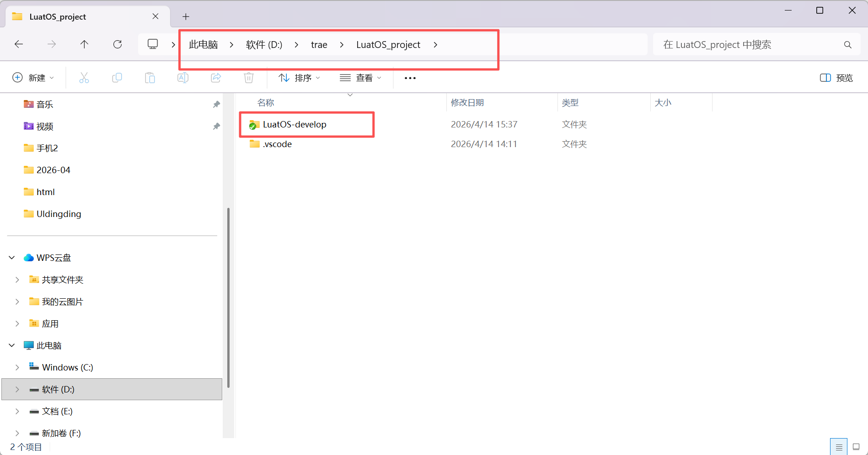Viewport: 868px width, 455px height.
Task: Click the date 2026/4/14 14:11
Action: pos(484,144)
